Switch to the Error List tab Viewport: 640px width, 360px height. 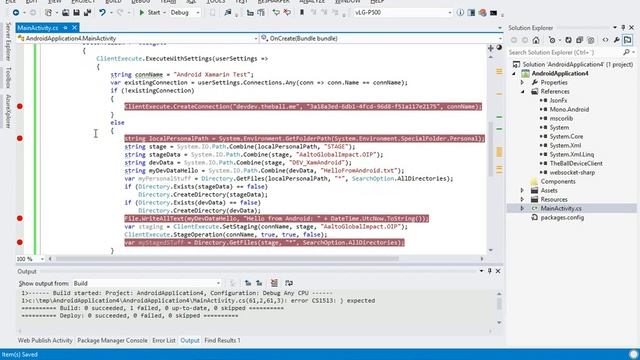coord(164,340)
